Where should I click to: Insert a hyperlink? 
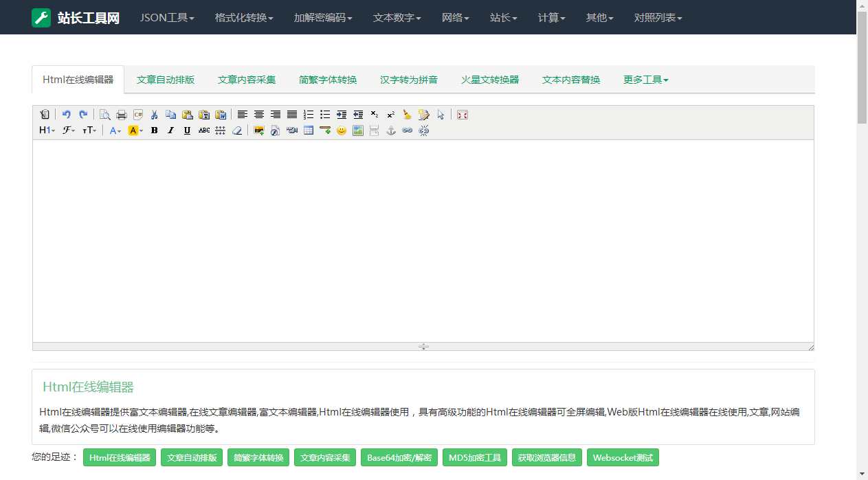click(x=408, y=130)
